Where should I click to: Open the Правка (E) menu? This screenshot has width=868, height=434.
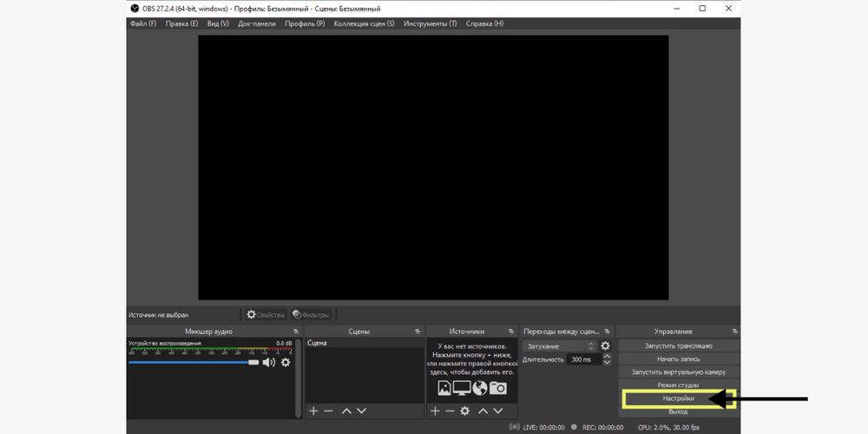(x=181, y=23)
